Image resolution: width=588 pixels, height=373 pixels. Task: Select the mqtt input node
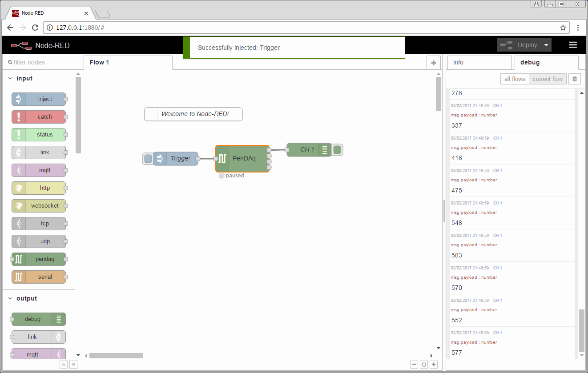pyautogui.click(x=39, y=170)
